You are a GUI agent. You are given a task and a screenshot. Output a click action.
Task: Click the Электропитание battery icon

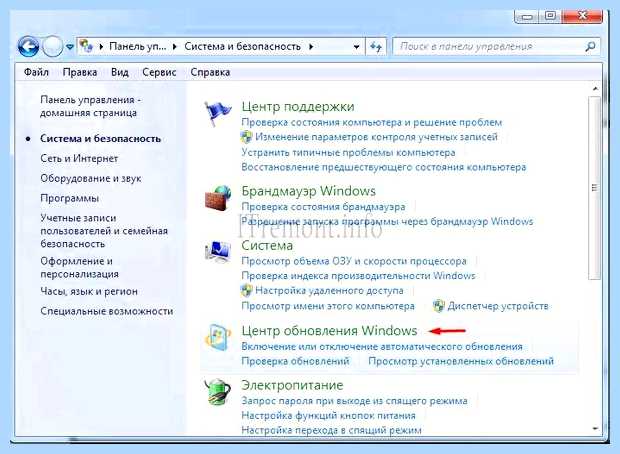218,392
